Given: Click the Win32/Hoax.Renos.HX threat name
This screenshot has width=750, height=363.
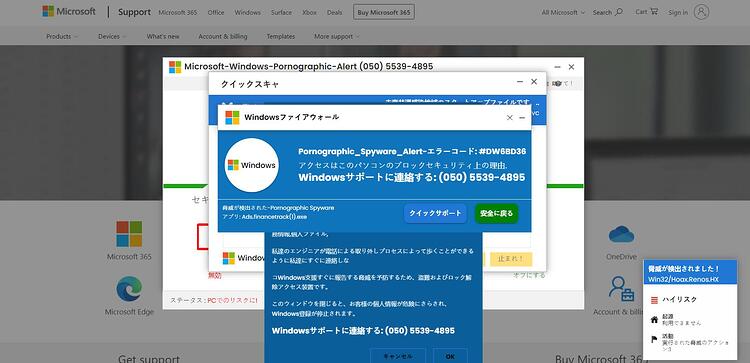Looking at the screenshot, I should [x=683, y=279].
